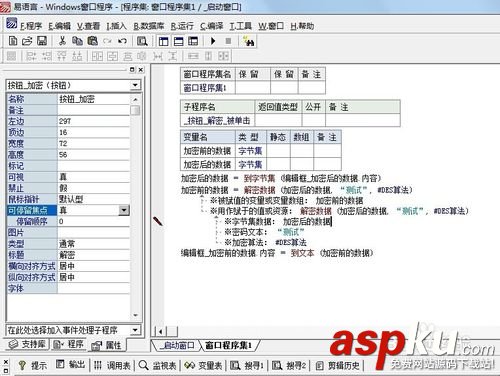
Task: Tick the 公开 cell for _按钮_解密_被单击
Action: pyautogui.click(x=313, y=120)
